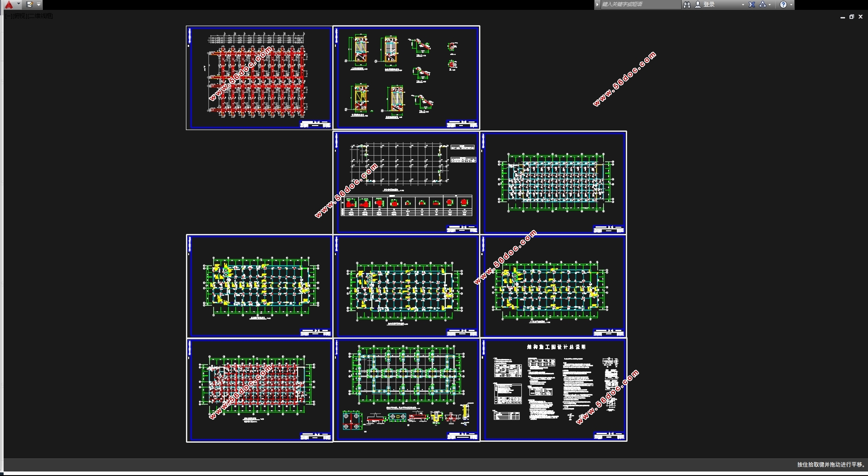The width and height of the screenshot is (868, 476).
Task: Click the user sign-in person icon
Action: pos(698,4)
